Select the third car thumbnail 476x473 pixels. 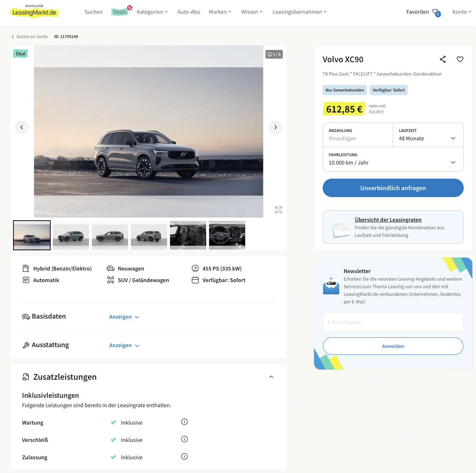tap(110, 235)
